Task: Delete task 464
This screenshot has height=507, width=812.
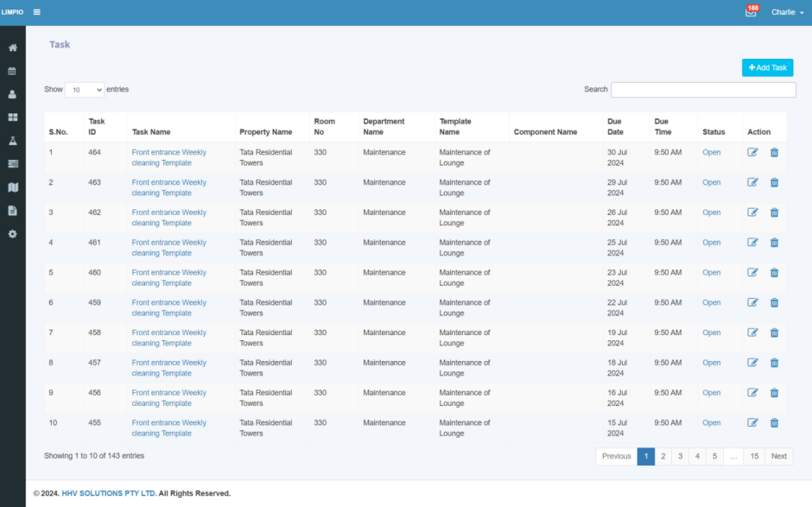Action: pyautogui.click(x=774, y=152)
